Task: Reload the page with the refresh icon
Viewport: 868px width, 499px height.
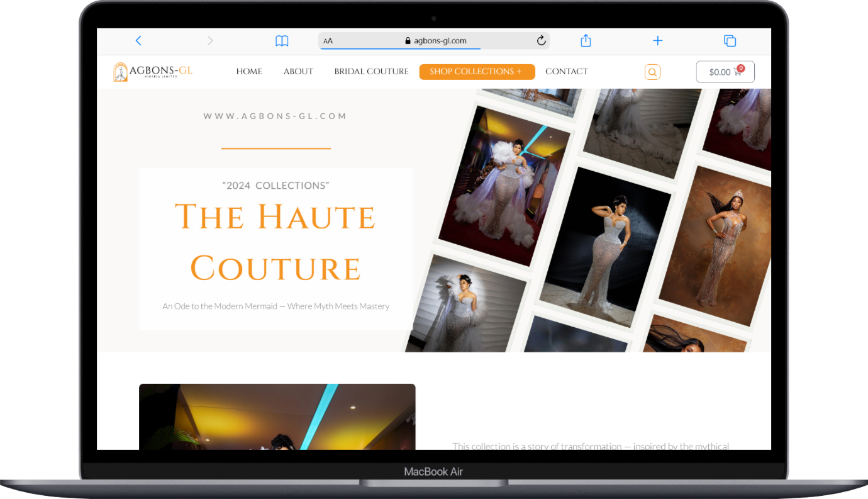Action: [541, 41]
